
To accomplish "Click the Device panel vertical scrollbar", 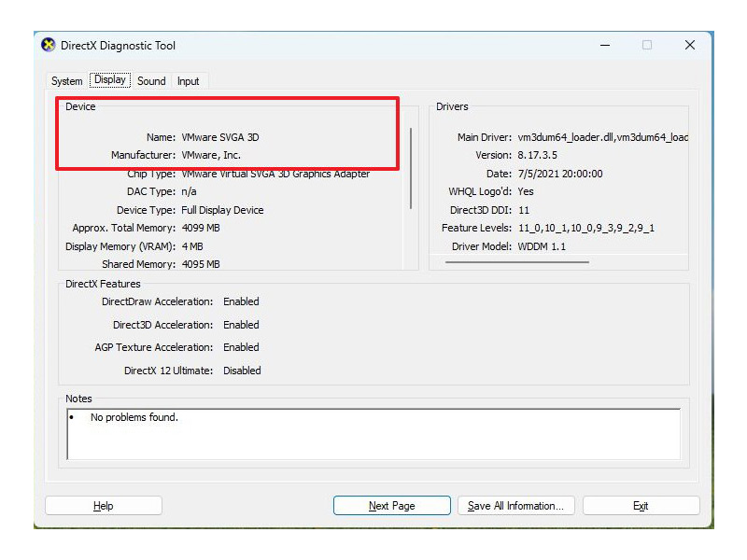I will coord(411,169).
